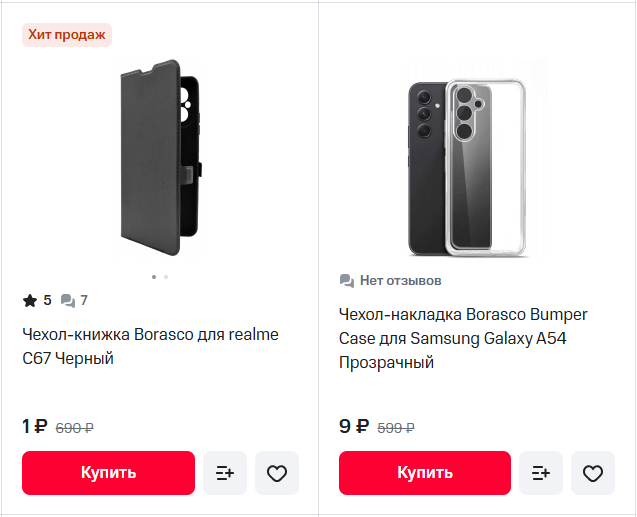The height and width of the screenshot is (517, 637).
Task: Open realme C67 black case product image
Action: pyautogui.click(x=160, y=158)
